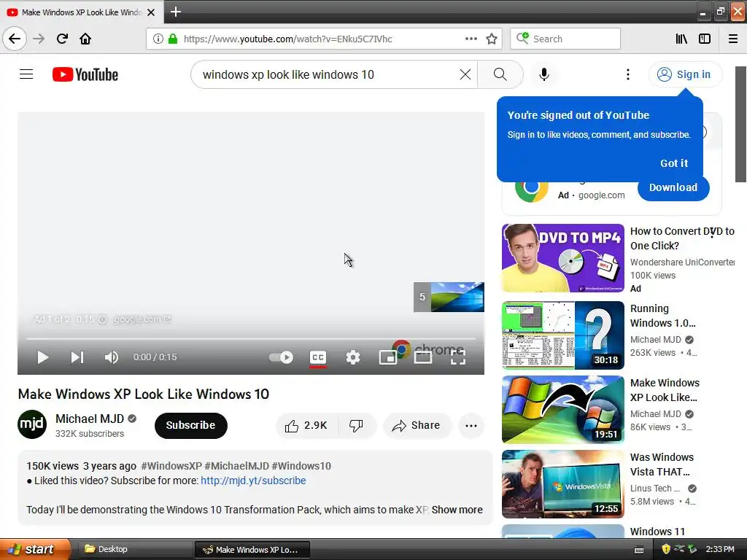747x560 pixels.
Task: Toggle the browser sidebar icon
Action: (x=705, y=39)
